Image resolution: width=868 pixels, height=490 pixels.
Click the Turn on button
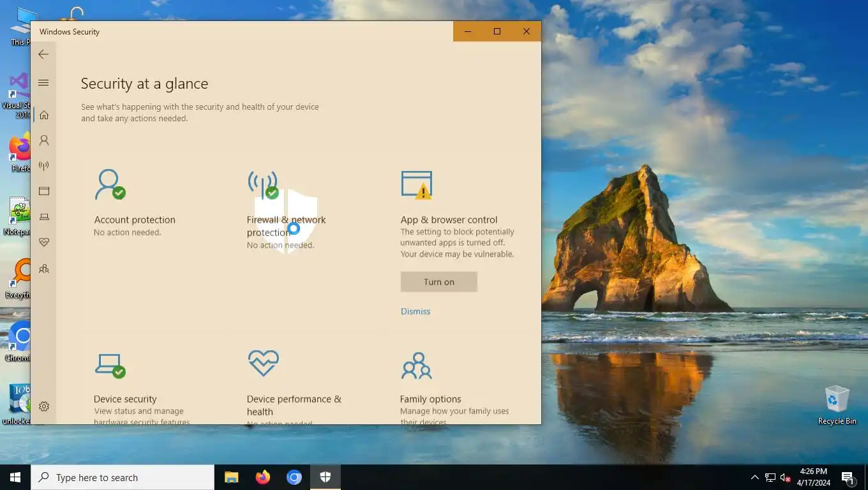pyautogui.click(x=439, y=282)
